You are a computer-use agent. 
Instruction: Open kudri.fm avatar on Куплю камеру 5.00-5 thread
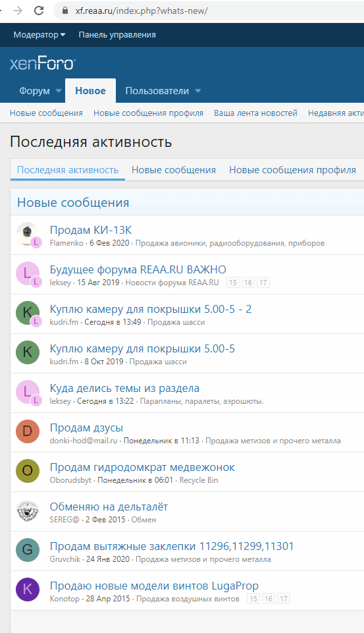[28, 352]
